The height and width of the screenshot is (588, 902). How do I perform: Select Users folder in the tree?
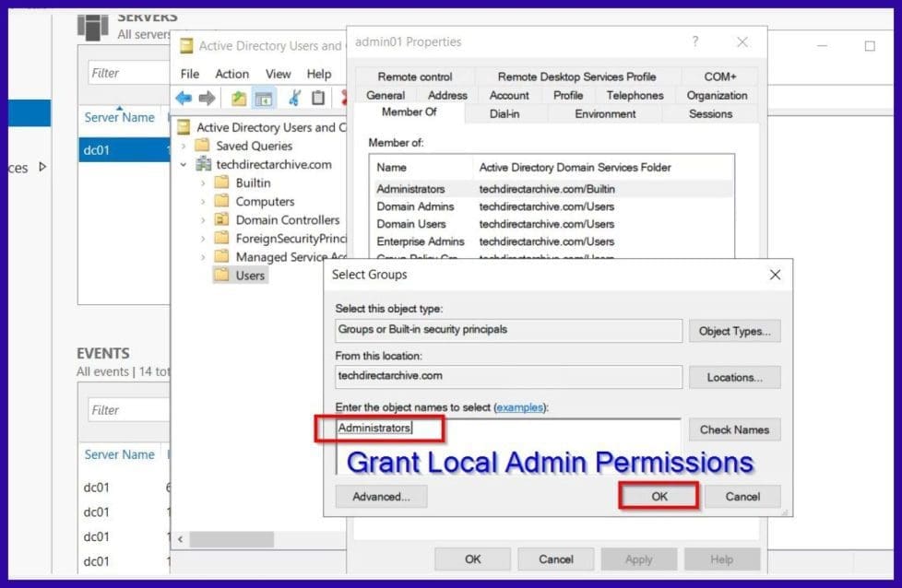tap(249, 275)
